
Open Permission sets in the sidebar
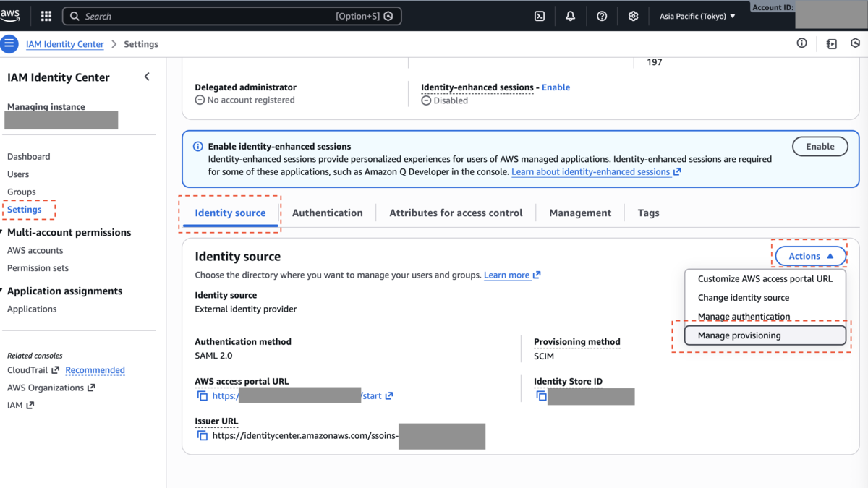tap(38, 267)
